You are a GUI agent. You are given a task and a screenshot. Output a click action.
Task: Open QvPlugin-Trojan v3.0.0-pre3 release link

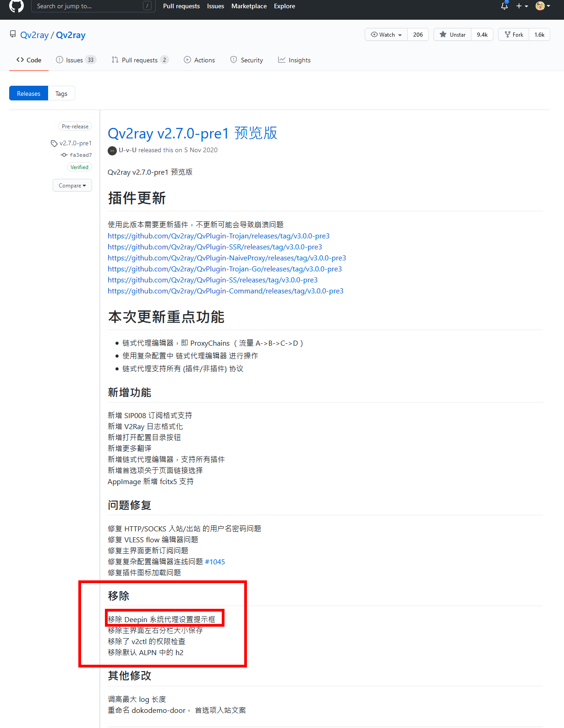[x=219, y=236]
